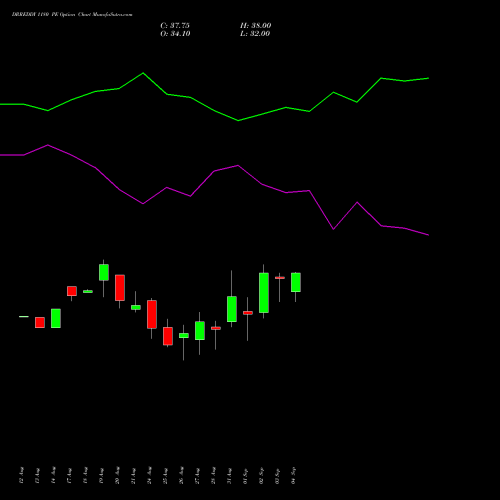500x500 pixels.
Task: Click the chart title text at top left
Action: click(72, 15)
